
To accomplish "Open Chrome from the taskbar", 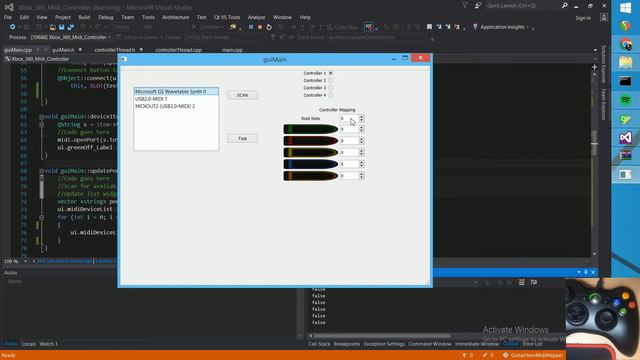I will pos(625,44).
